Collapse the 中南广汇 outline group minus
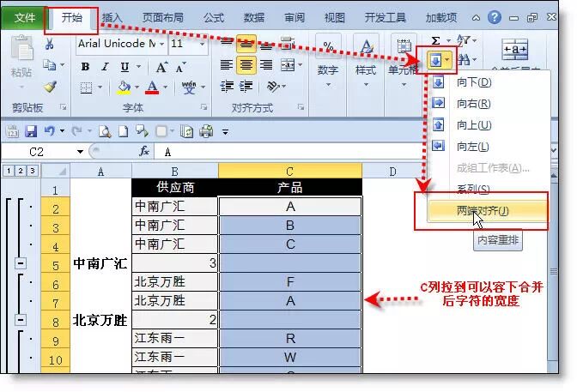577x392 pixels. point(21,263)
